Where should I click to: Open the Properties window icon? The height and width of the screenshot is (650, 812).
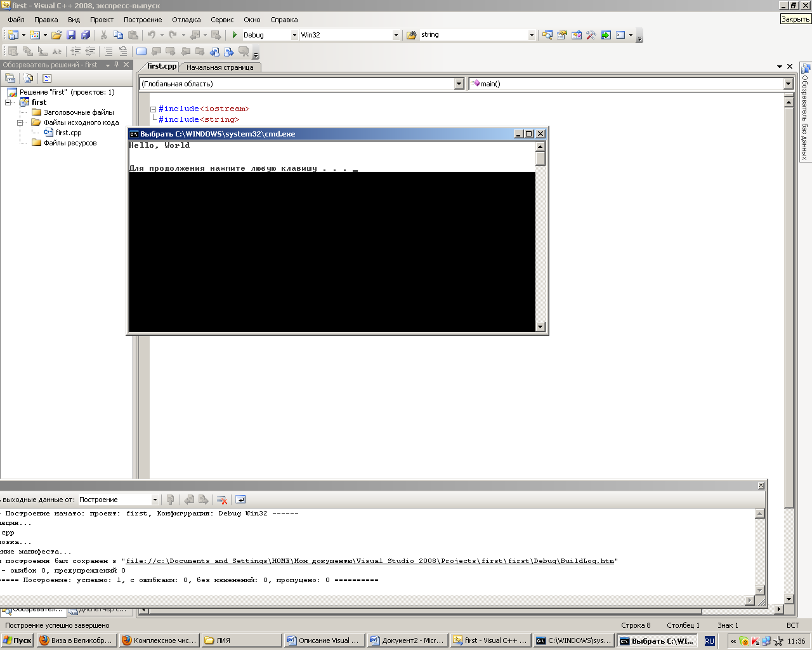pyautogui.click(x=562, y=35)
